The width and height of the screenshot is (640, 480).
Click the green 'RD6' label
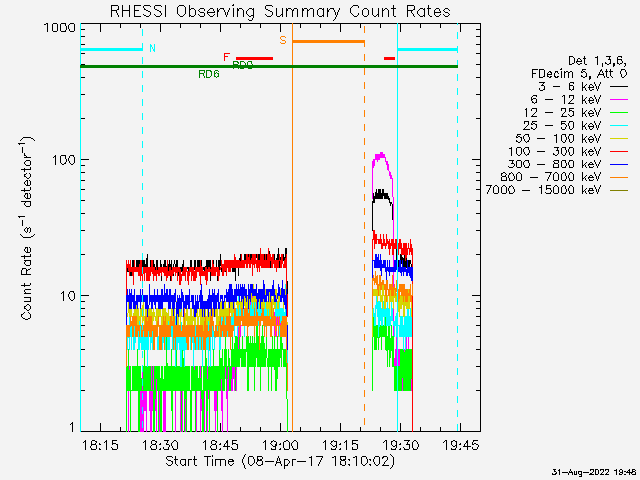209,74
